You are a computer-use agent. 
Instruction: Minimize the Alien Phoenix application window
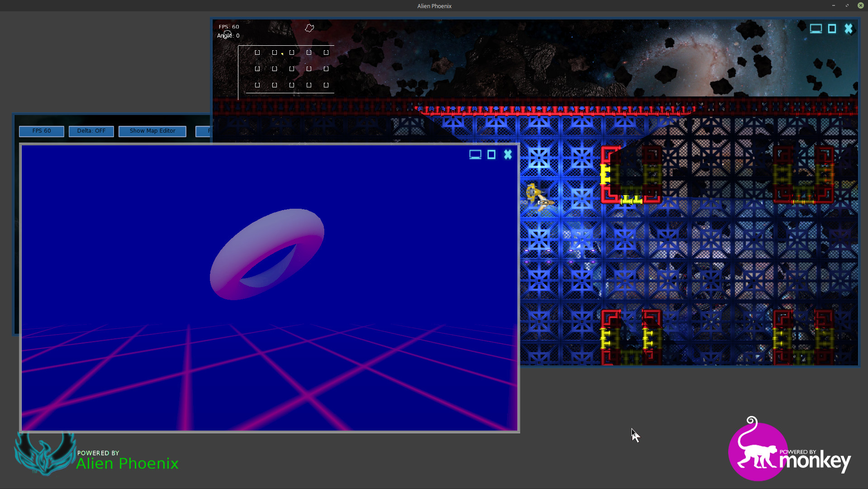(x=833, y=5)
